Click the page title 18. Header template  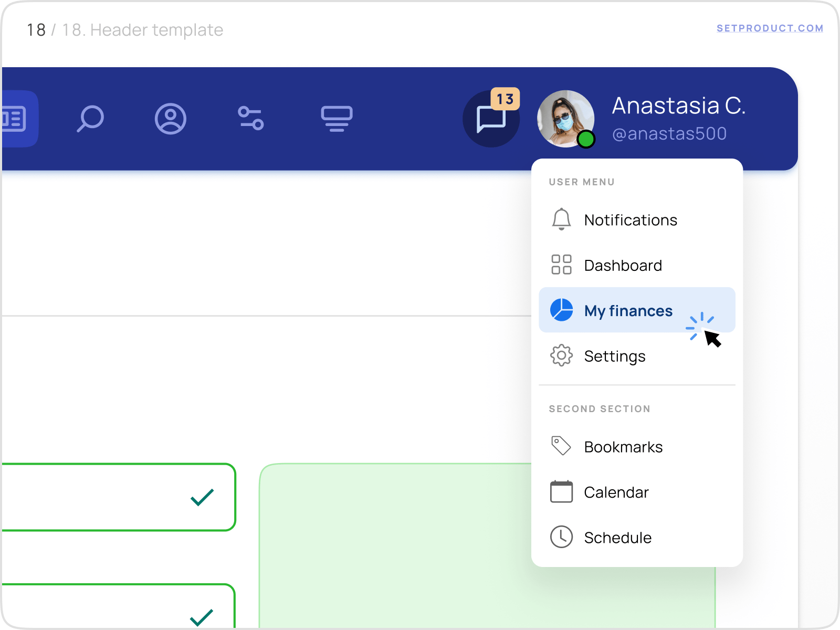(x=143, y=30)
